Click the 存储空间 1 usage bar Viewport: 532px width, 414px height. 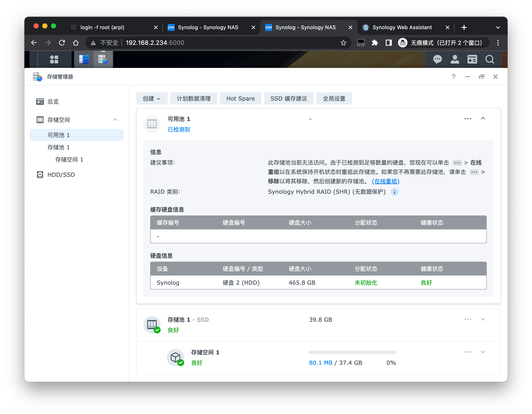click(352, 352)
